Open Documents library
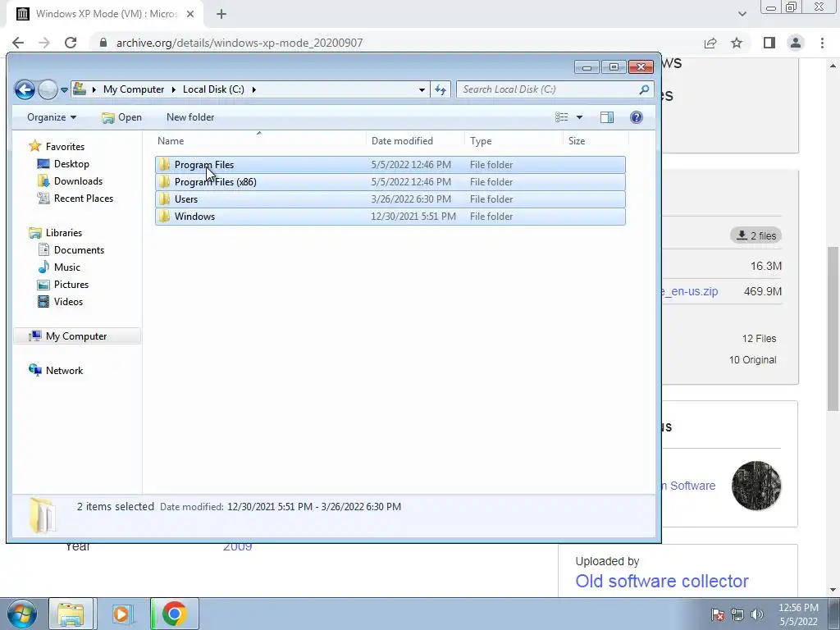Viewport: 840px width, 630px height. (79, 249)
